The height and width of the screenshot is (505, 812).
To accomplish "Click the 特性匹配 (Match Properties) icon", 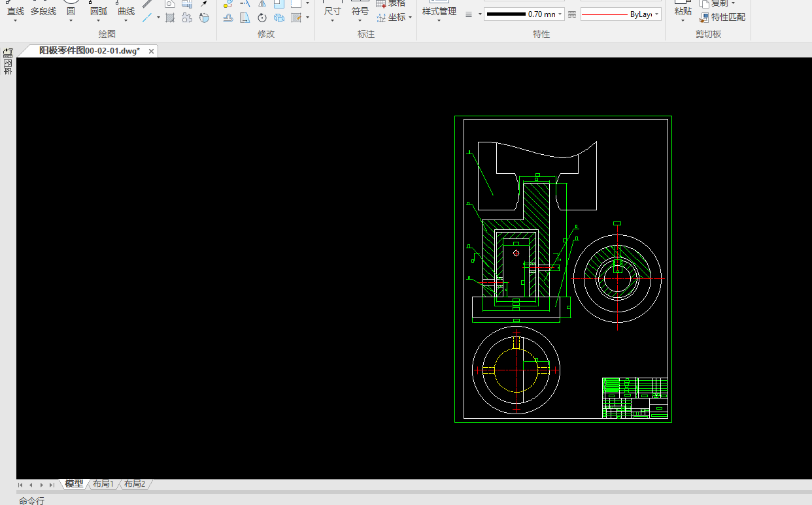I will point(704,18).
